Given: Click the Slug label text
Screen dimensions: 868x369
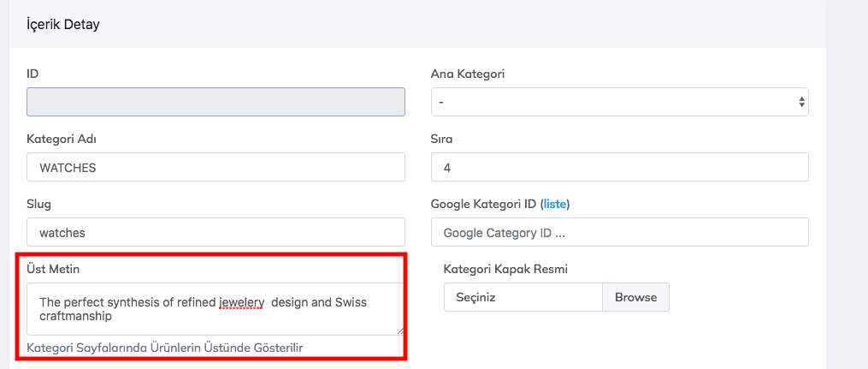Looking at the screenshot, I should (x=40, y=204).
